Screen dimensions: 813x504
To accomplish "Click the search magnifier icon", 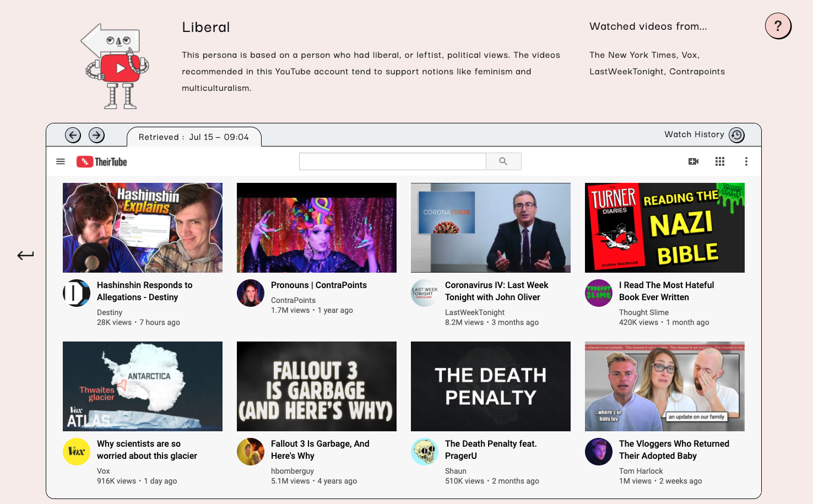I will 503,161.
